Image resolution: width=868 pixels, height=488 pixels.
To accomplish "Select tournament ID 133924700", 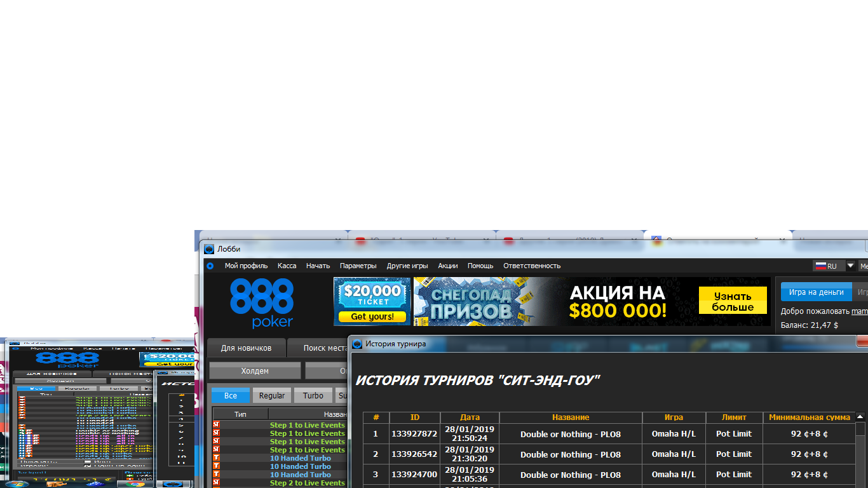I will click(x=414, y=475).
